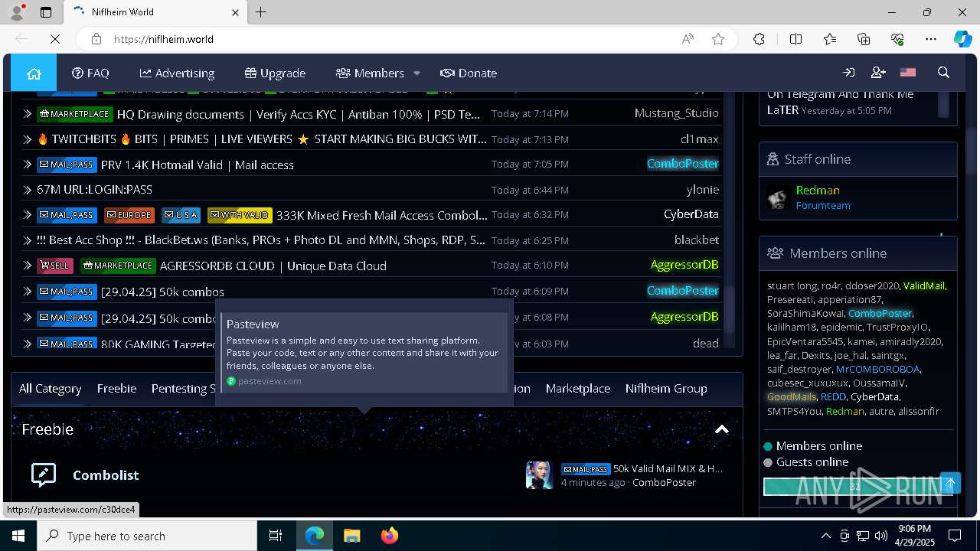
Task: Click the SELL tag on AGRESSORDB row
Action: 55,266
